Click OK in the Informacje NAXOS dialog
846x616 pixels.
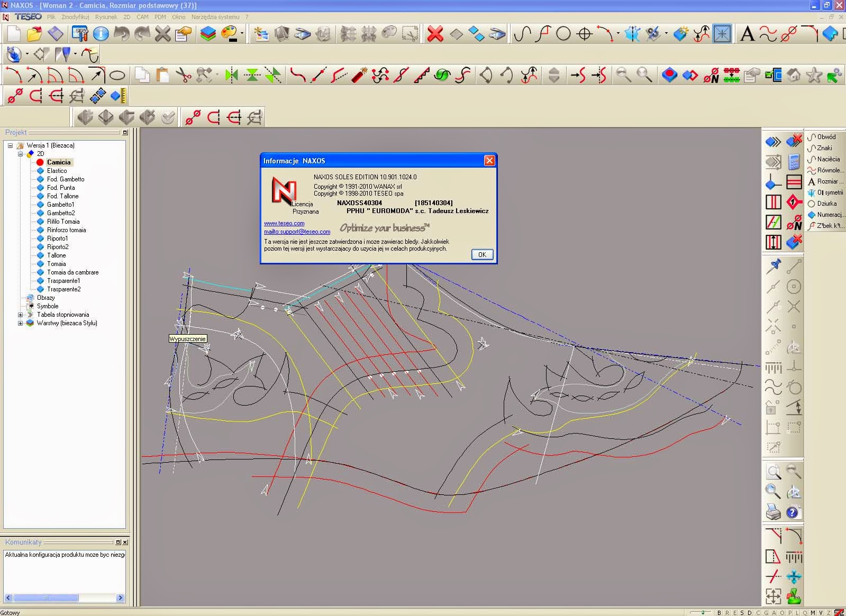[x=482, y=254]
